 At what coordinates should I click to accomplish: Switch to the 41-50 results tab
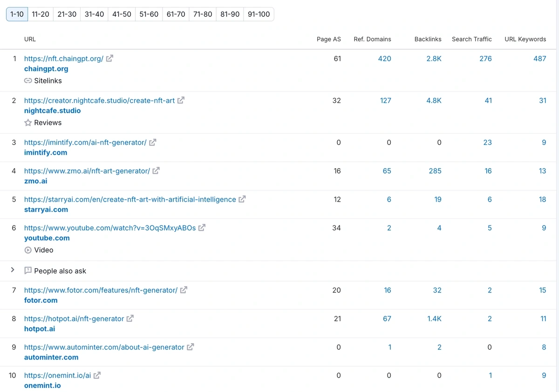point(122,14)
